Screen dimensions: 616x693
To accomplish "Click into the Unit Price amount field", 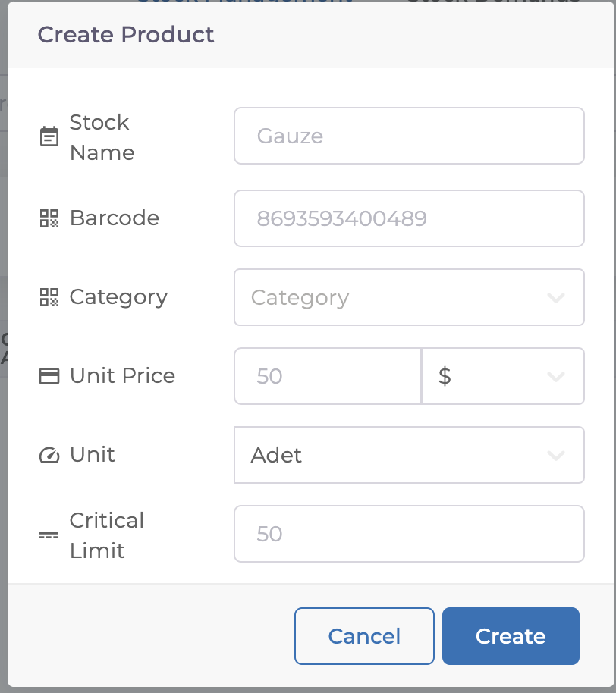I will 327,376.
